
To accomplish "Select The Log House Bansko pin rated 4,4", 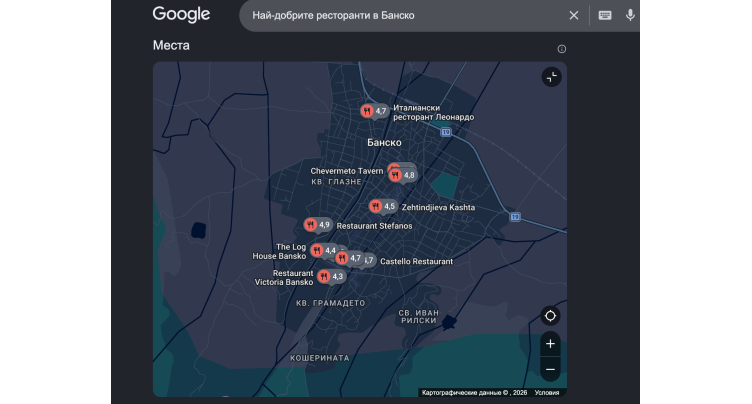I will [324, 250].
